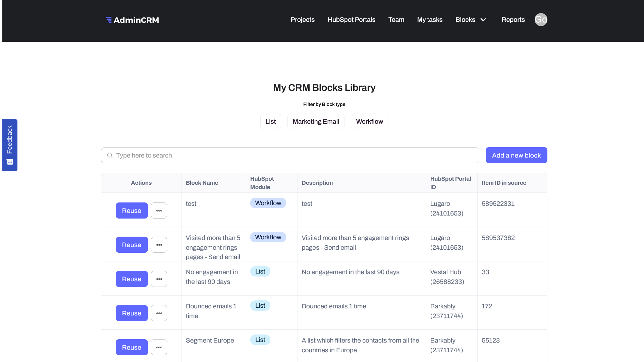The height and width of the screenshot is (362, 644).
Task: Open the Feedback sidebar panel
Action: [10, 139]
